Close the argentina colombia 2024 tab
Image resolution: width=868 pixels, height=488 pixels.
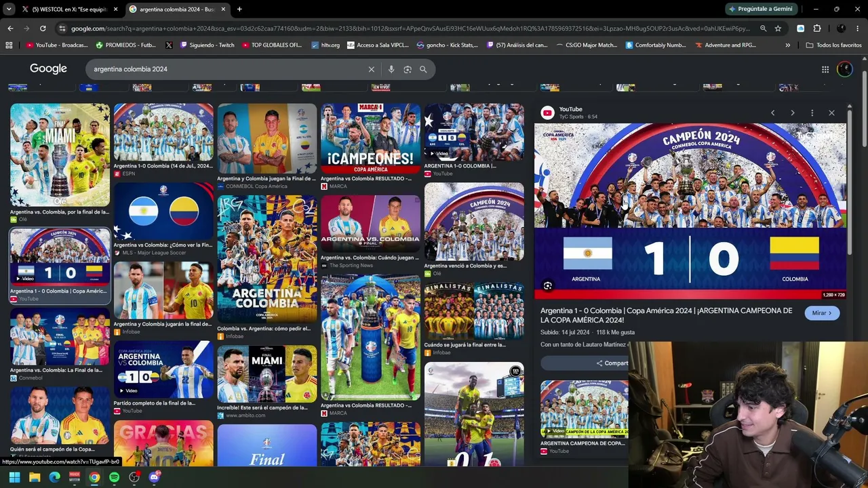coord(223,9)
